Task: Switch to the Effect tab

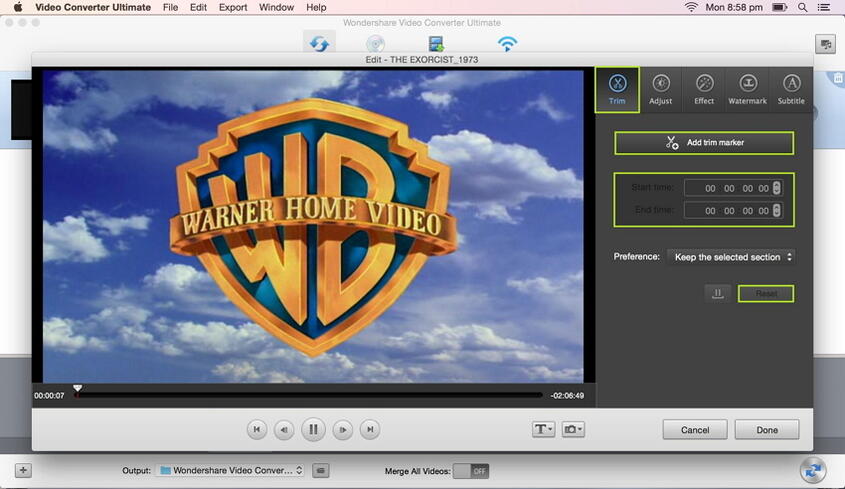Action: pos(704,90)
